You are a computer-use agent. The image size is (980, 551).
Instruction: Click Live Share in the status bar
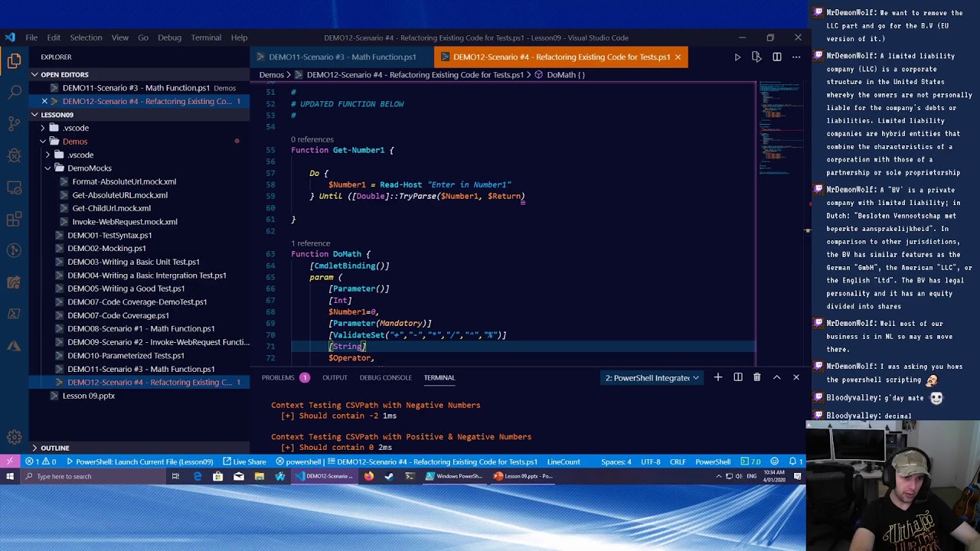tap(244, 461)
